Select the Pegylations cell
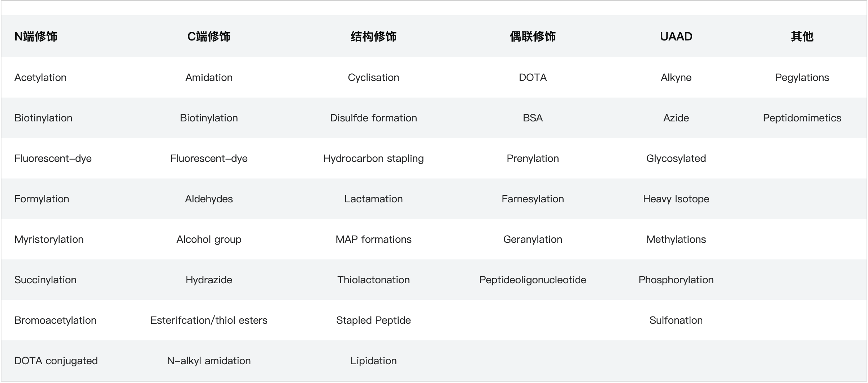 (802, 78)
